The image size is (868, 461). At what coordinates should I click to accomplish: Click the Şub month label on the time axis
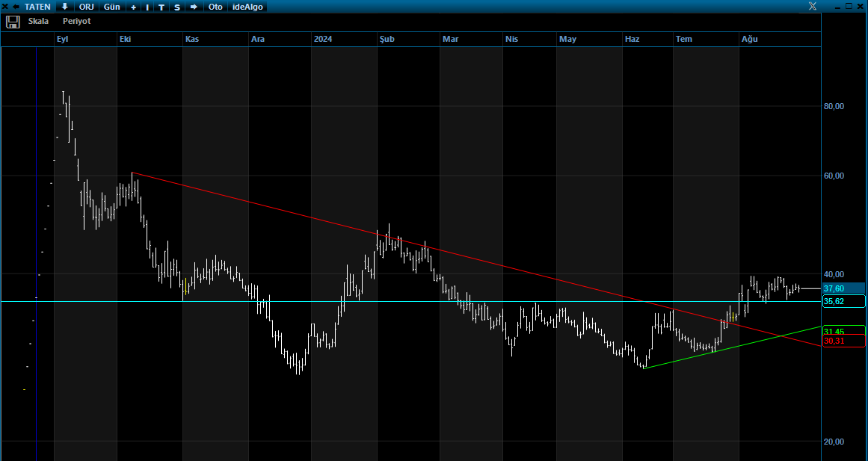tap(387, 39)
